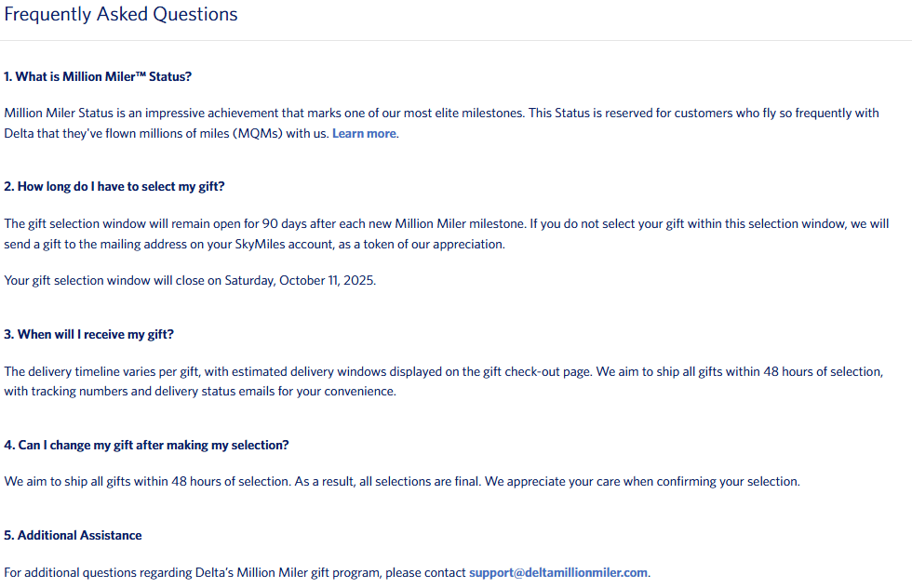Open the Learn more link
Image resolution: width=912 pixels, height=588 pixels.
(x=364, y=133)
